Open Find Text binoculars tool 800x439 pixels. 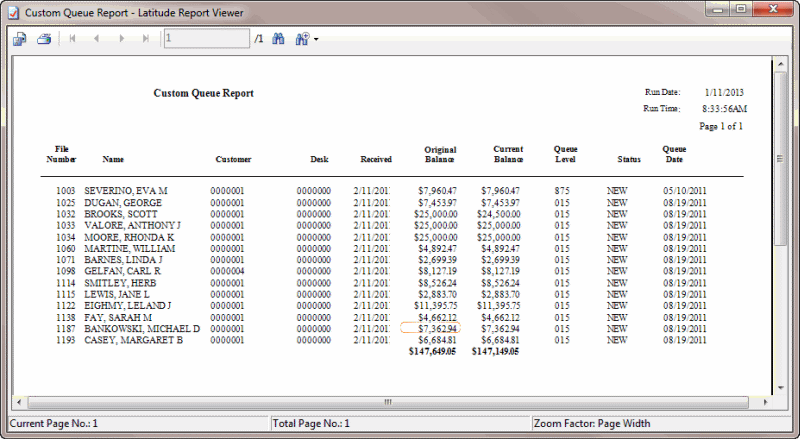click(x=279, y=39)
